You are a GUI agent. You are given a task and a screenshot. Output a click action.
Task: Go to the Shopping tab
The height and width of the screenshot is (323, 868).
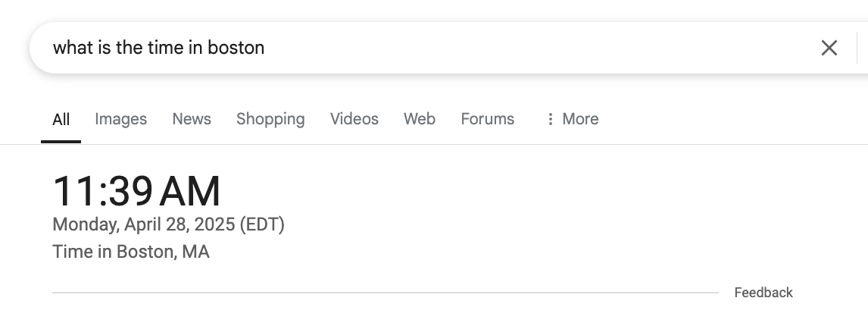pos(270,119)
